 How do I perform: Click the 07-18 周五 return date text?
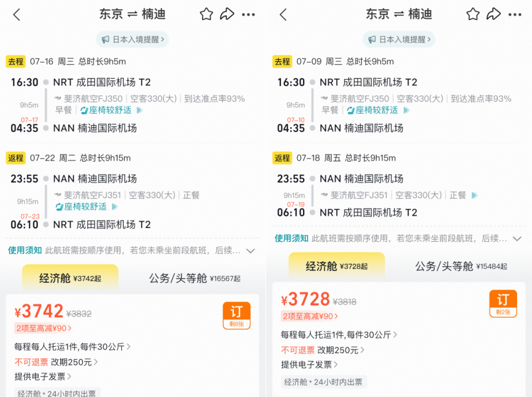(319, 158)
